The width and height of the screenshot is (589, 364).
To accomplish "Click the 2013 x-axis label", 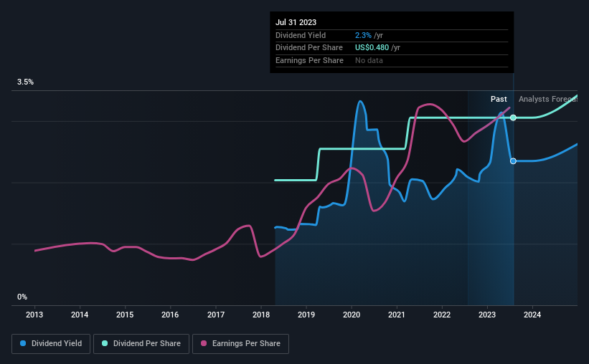I will tap(34, 315).
